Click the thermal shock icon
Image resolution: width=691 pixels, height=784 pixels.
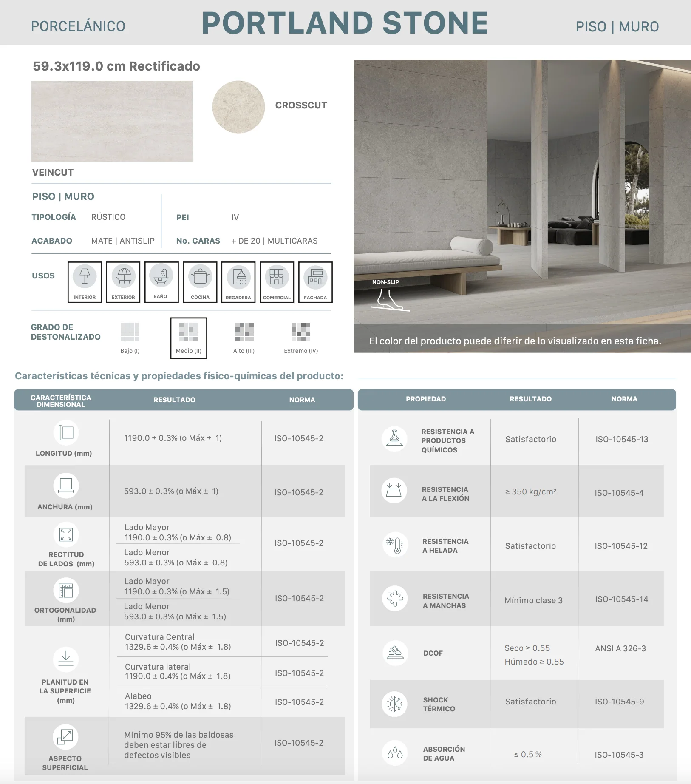point(394,704)
